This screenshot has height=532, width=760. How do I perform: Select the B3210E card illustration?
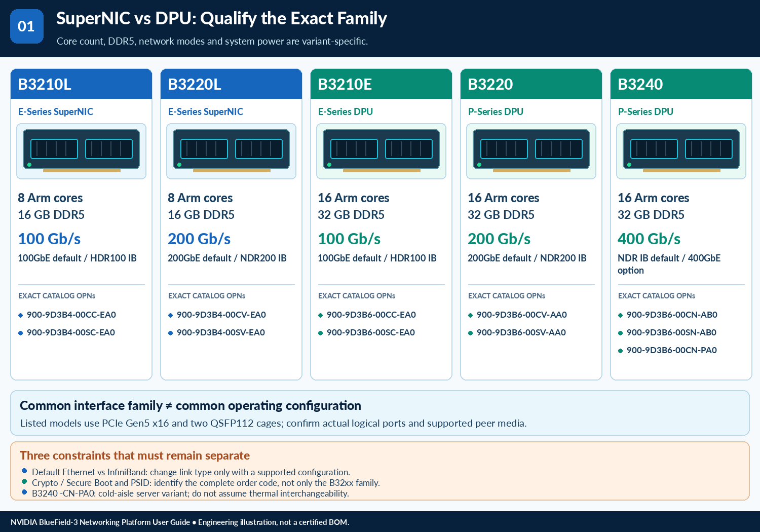click(x=381, y=151)
